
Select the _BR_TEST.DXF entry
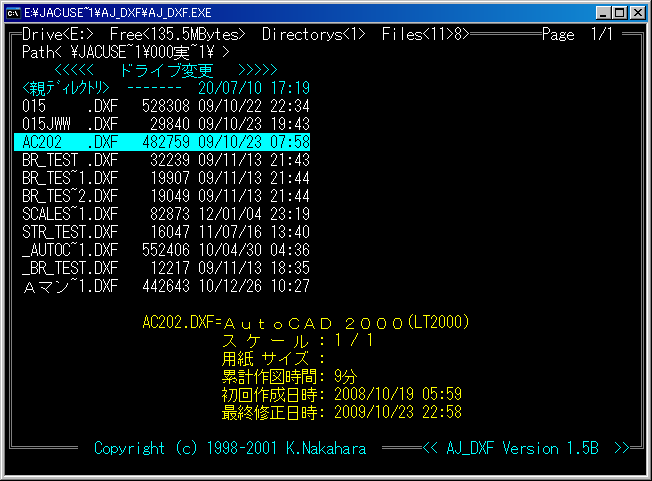tap(165, 268)
